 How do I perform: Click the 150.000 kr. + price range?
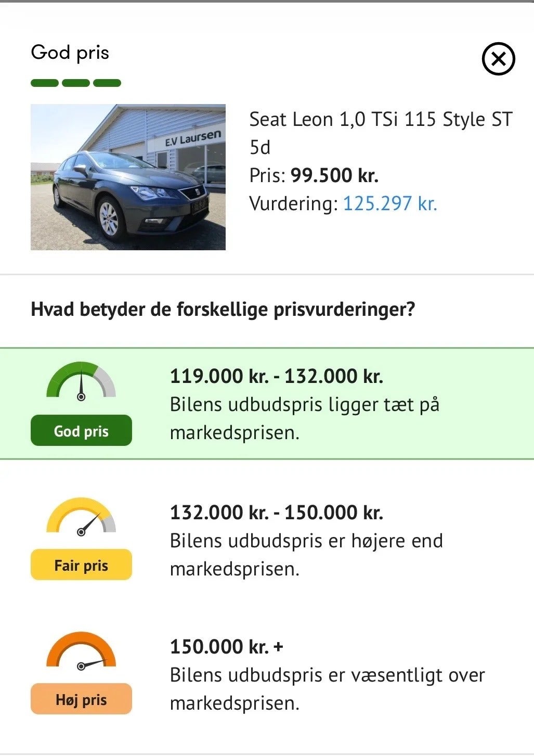(227, 647)
